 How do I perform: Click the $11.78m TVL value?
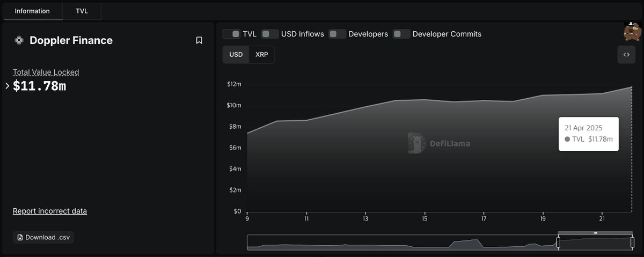click(40, 86)
